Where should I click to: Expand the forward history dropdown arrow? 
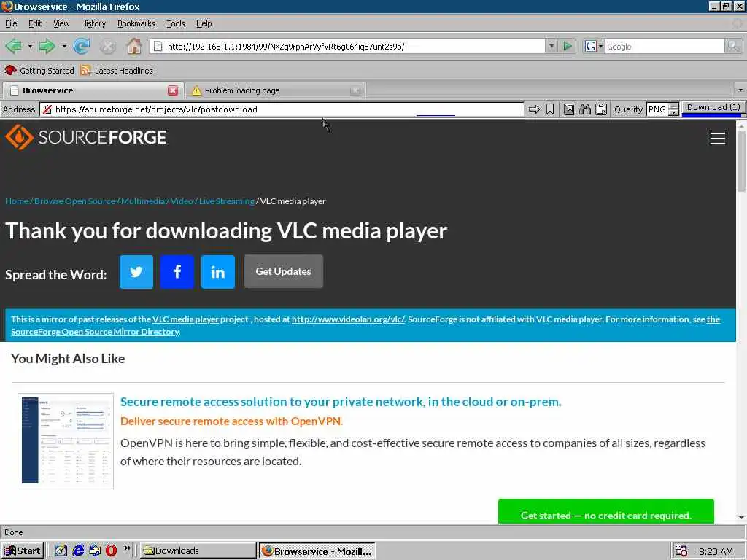coord(64,46)
